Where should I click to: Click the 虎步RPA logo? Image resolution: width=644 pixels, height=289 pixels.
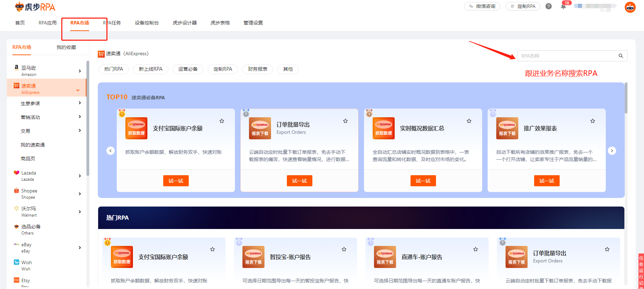click(35, 7)
